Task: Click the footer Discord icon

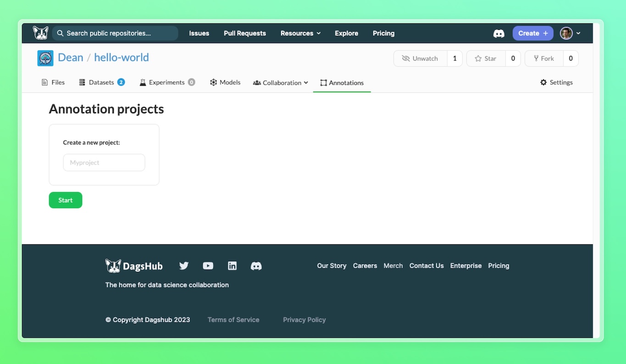Action: 256,266
